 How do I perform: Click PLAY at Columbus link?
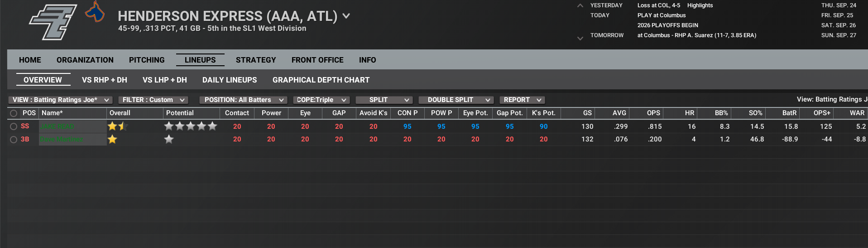pos(661,15)
